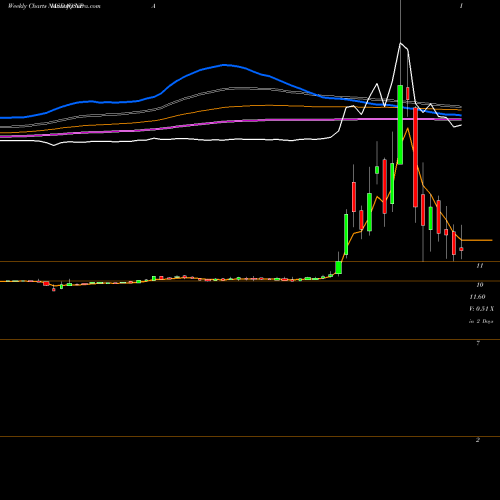This screenshot has width=500, height=500.
Task: Click the volume text "V: 0.51 X"
Action: [481, 309]
